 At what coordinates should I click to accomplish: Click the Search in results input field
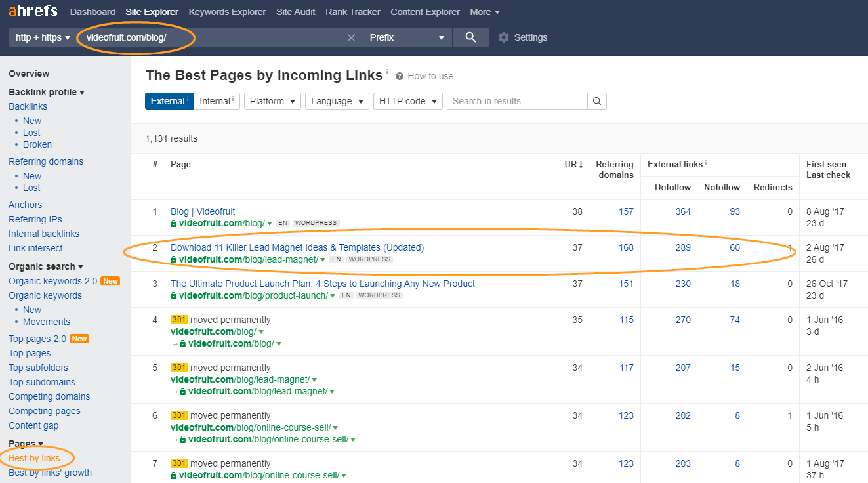(517, 101)
